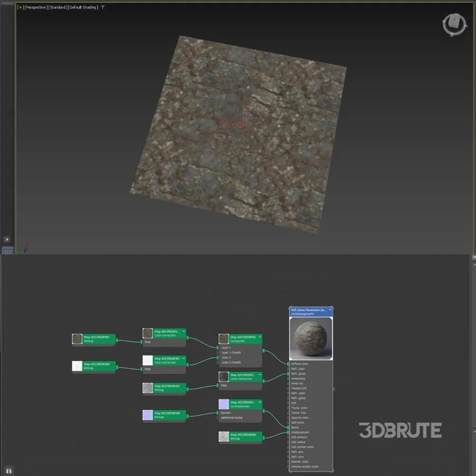The image size is (476, 476).
Task: Click the binoculars icon in bottom-left corner
Action: tap(8, 471)
